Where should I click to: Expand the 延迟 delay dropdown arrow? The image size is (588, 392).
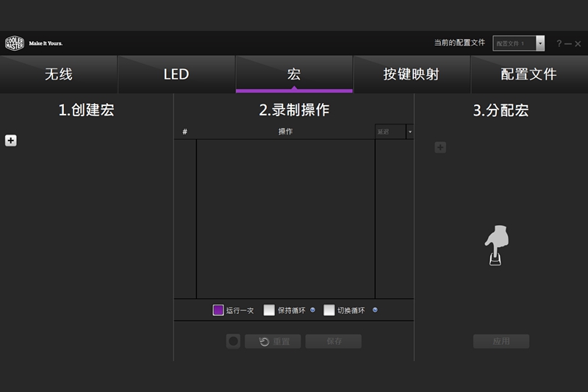[409, 132]
